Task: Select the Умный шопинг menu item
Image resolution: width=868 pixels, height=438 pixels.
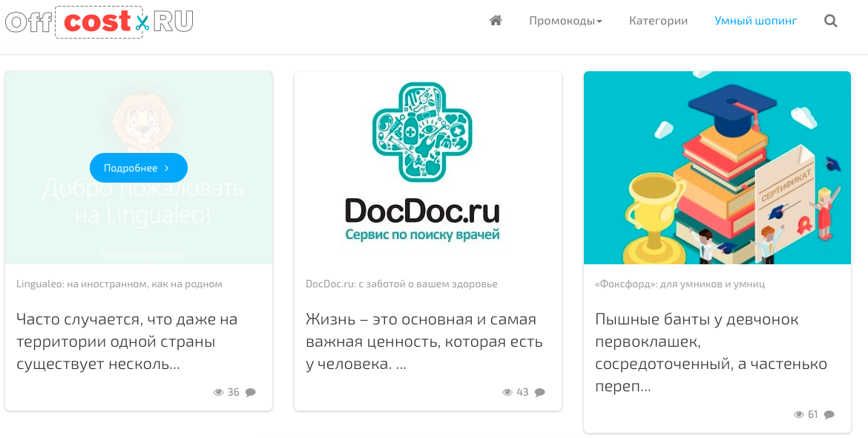Action: pyautogui.click(x=756, y=21)
